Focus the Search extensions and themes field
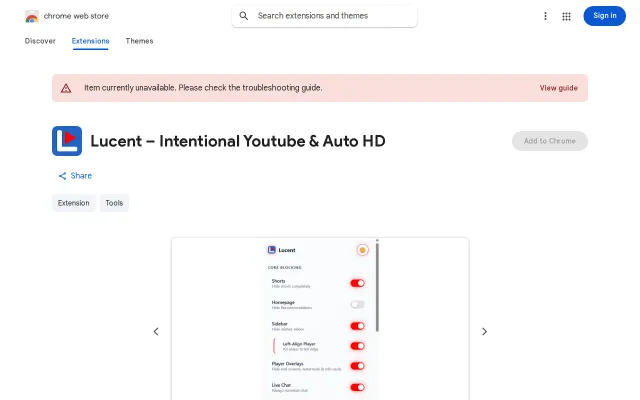 click(324, 16)
